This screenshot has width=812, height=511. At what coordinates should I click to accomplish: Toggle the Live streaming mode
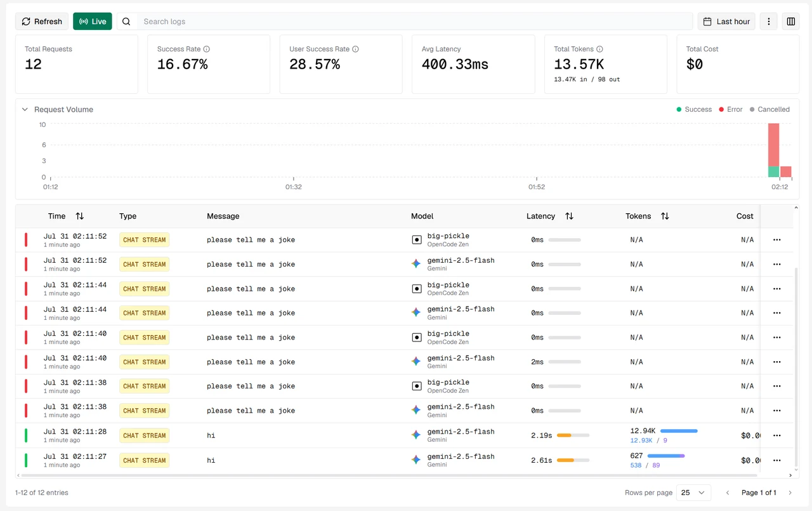click(93, 21)
